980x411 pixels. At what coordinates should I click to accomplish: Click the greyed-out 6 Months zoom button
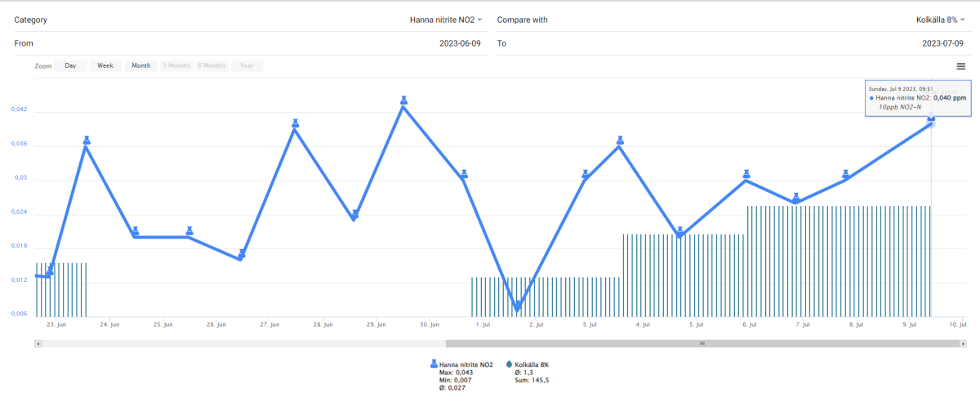coord(211,65)
